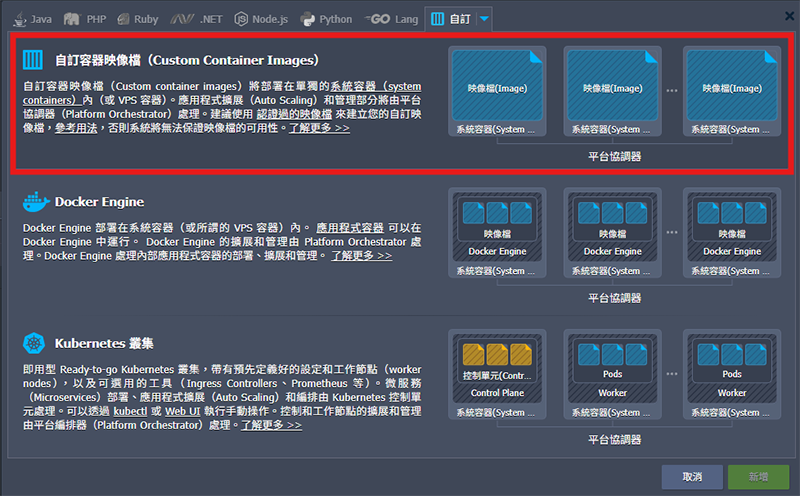Open 了解更多 in Custom Container Images section
The width and height of the screenshot is (800, 496).
319,128
